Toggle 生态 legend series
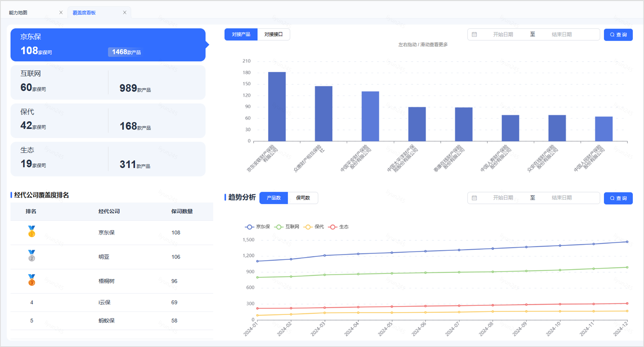Screen dimensions: 644x347 point(338,227)
